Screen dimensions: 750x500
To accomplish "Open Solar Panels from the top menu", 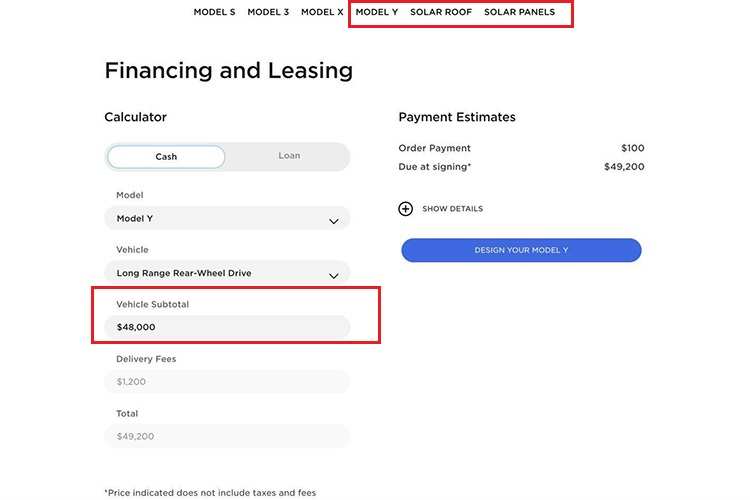I will tap(519, 13).
